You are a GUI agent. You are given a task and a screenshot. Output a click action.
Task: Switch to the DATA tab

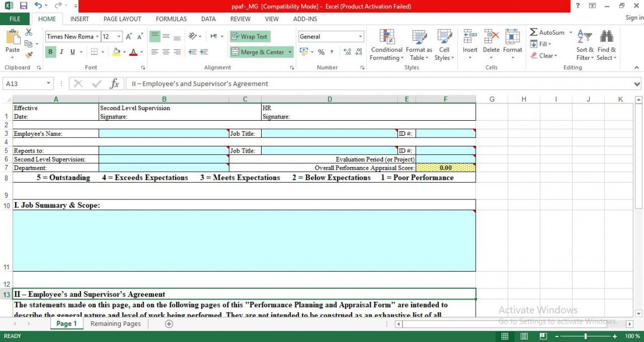208,19
